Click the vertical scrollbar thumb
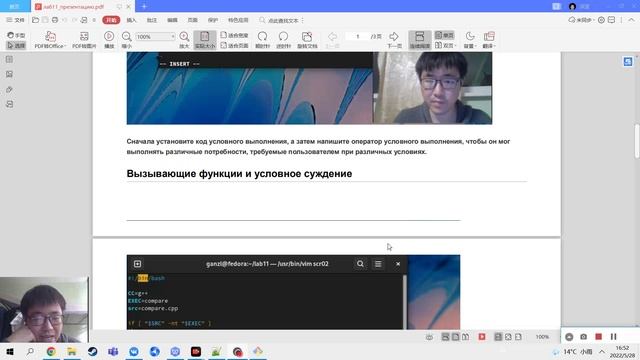Screen dimensions: 640x360 point(637,141)
